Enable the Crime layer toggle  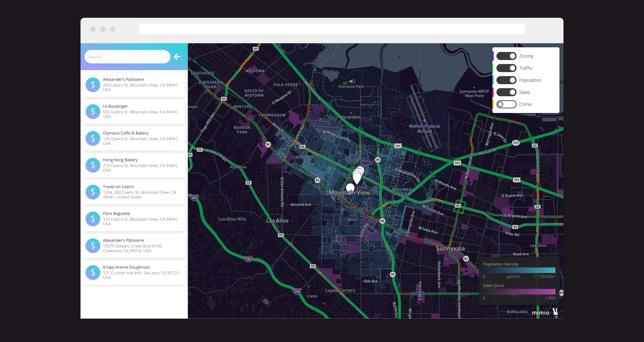point(506,104)
